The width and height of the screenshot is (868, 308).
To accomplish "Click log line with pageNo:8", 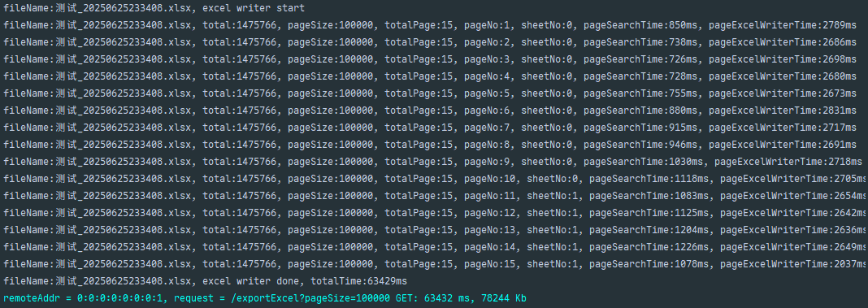I will pos(430,145).
